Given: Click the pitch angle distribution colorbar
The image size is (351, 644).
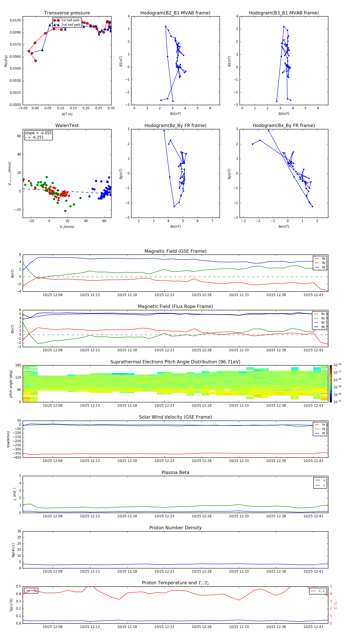Looking at the screenshot, I should coord(331,383).
